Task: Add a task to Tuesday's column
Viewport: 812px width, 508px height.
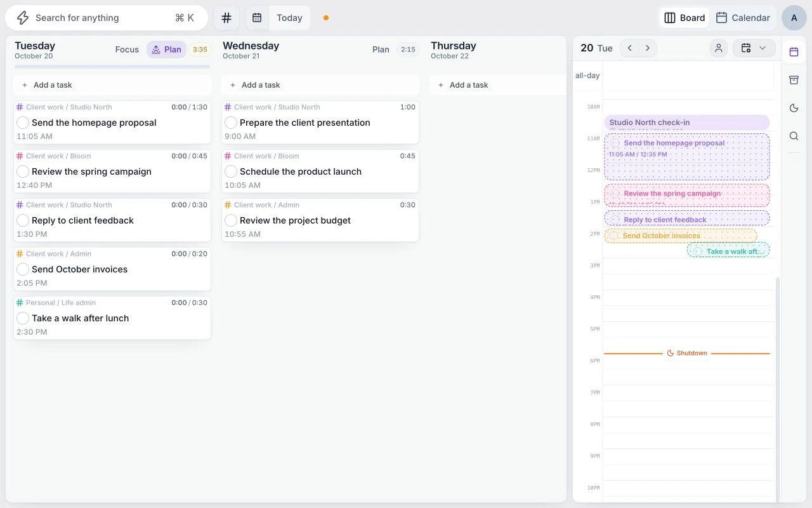Action: click(112, 85)
